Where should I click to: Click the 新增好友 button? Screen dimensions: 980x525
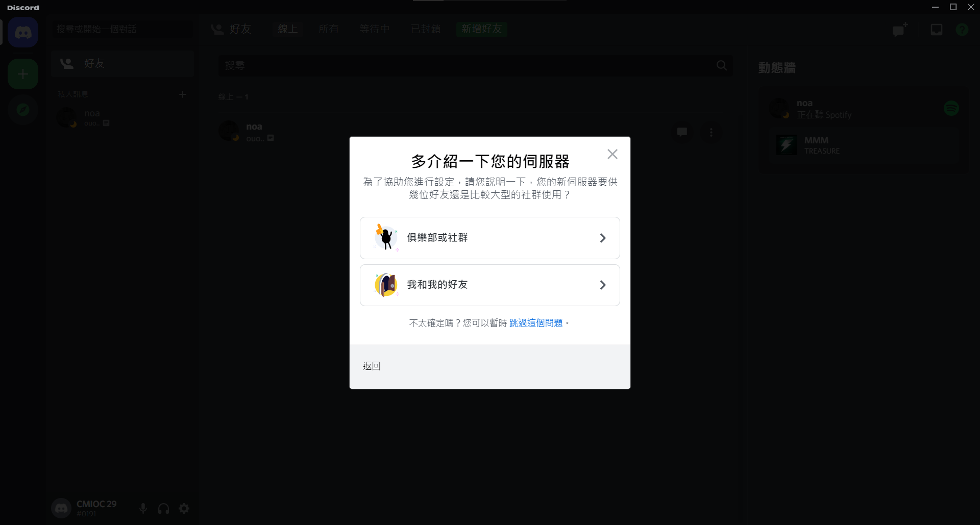point(481,29)
